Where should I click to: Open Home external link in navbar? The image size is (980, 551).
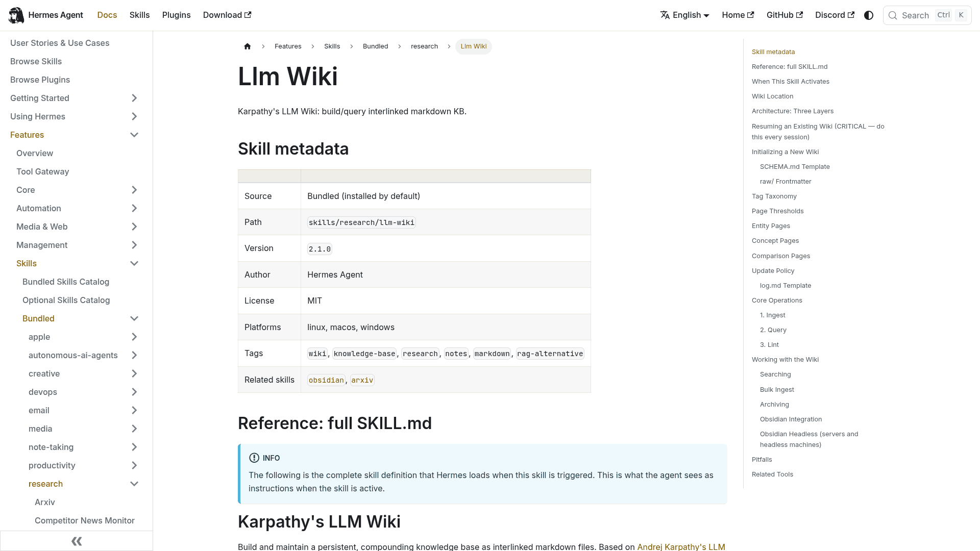pyautogui.click(x=738, y=15)
